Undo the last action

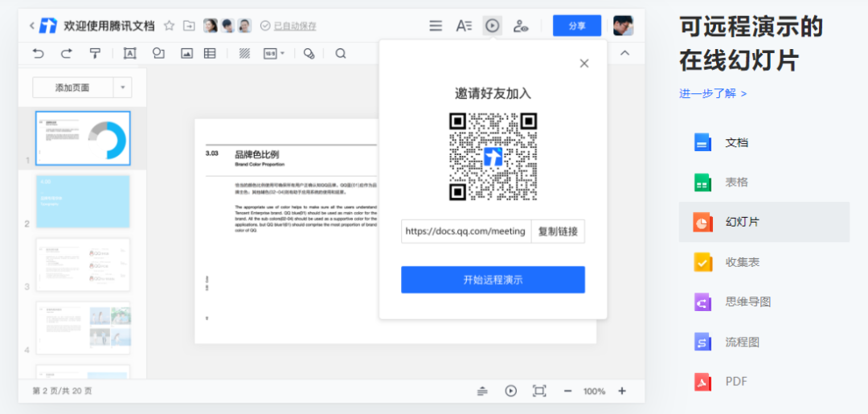point(38,54)
